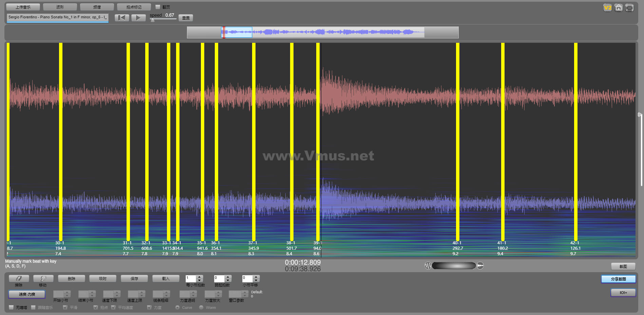Screen dimensions: 644x315
Task: Toggle the fullscreen icon at top right
Action: tap(629, 8)
